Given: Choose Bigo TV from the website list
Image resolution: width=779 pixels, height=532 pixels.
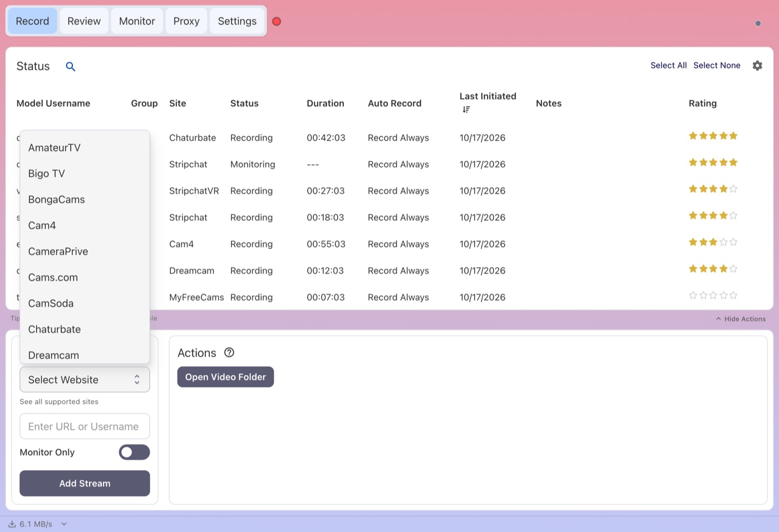Looking at the screenshot, I should point(85,174).
